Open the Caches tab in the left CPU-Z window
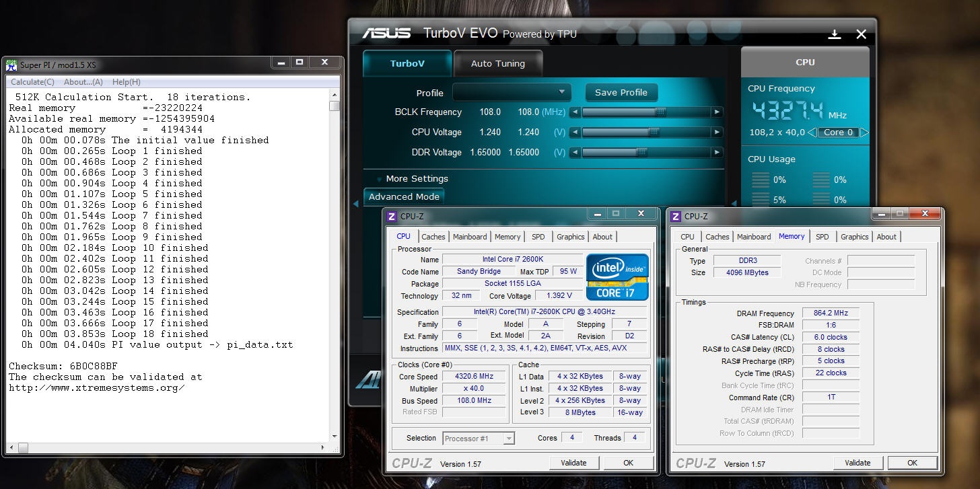This screenshot has height=489, width=980. pos(433,237)
